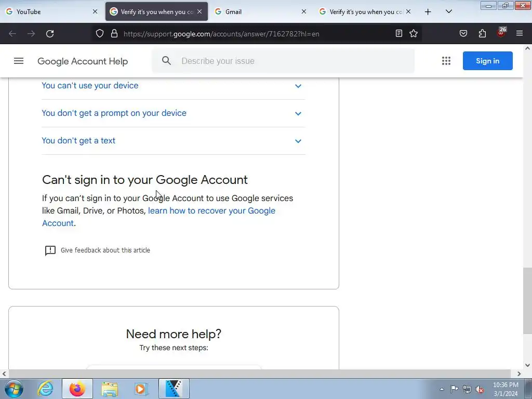532x399 pixels.
Task: Click the vertical scrollbar thumb
Action: click(x=527, y=300)
